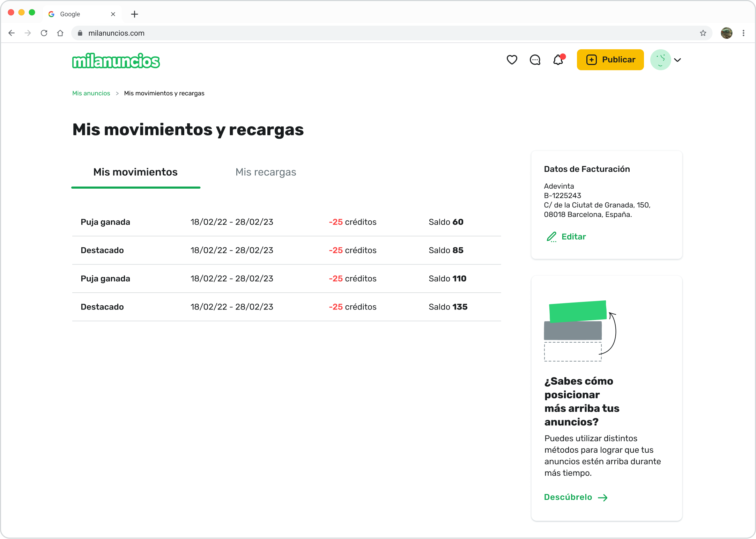Click the Saldo 85 row's Destacado label

(102, 250)
